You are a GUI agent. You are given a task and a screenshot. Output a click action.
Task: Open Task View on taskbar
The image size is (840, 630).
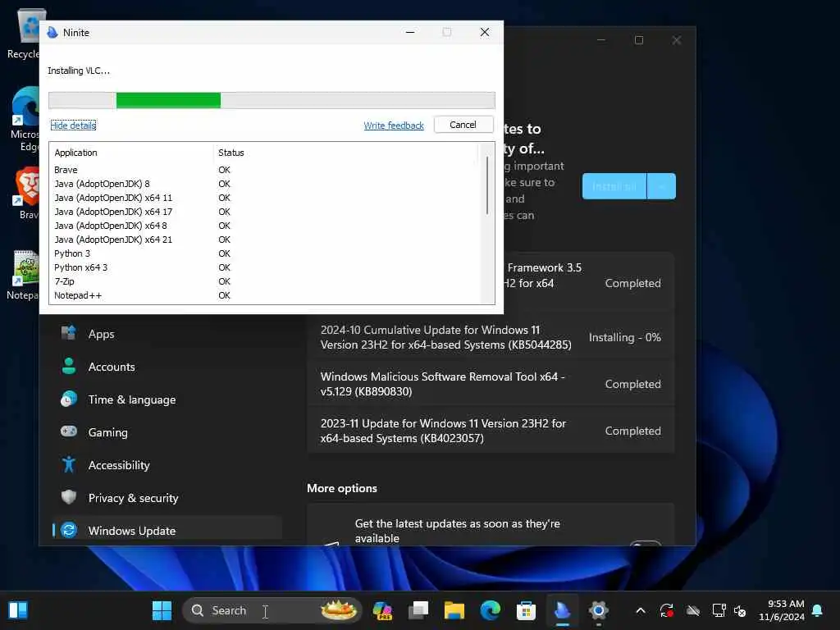(418, 610)
